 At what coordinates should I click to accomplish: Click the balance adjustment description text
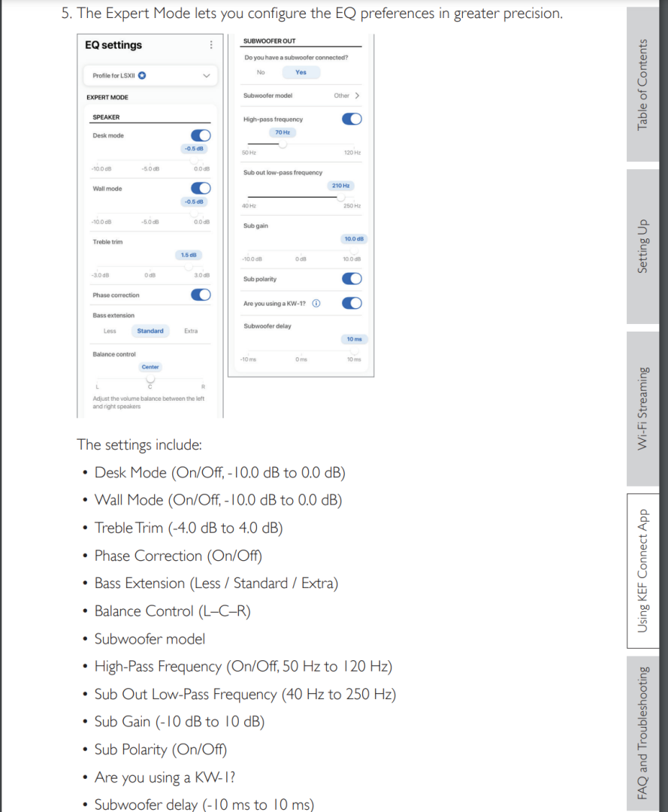click(149, 403)
